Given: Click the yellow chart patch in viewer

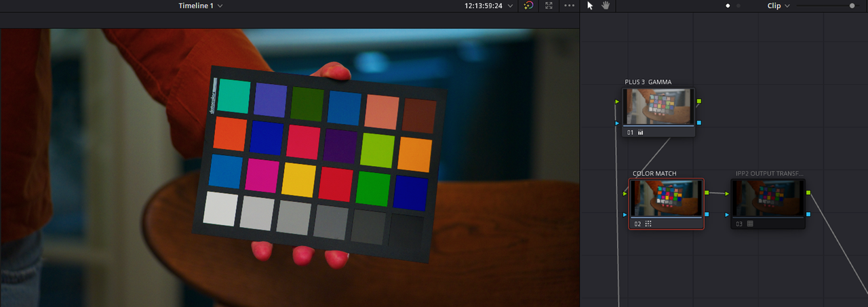Looking at the screenshot, I should (x=298, y=179).
